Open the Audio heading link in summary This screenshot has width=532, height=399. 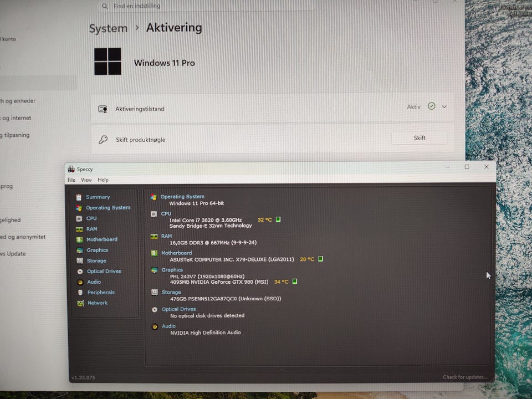pos(168,326)
